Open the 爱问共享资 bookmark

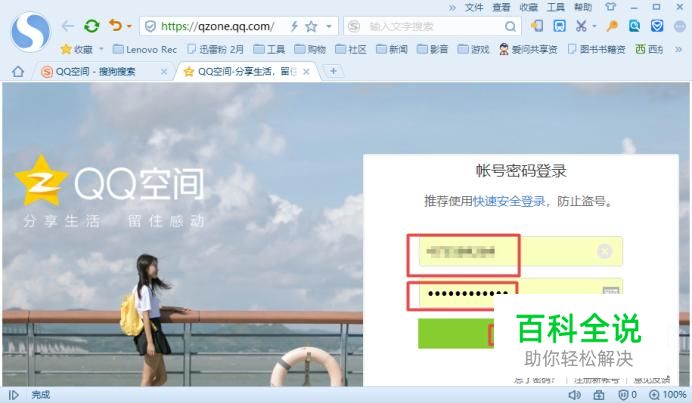click(528, 49)
